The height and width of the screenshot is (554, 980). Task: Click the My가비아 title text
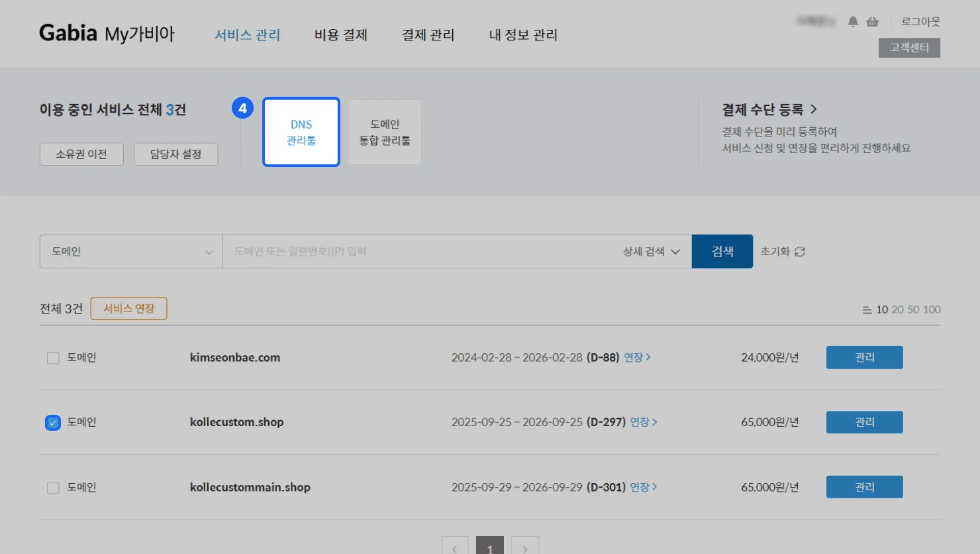click(140, 34)
